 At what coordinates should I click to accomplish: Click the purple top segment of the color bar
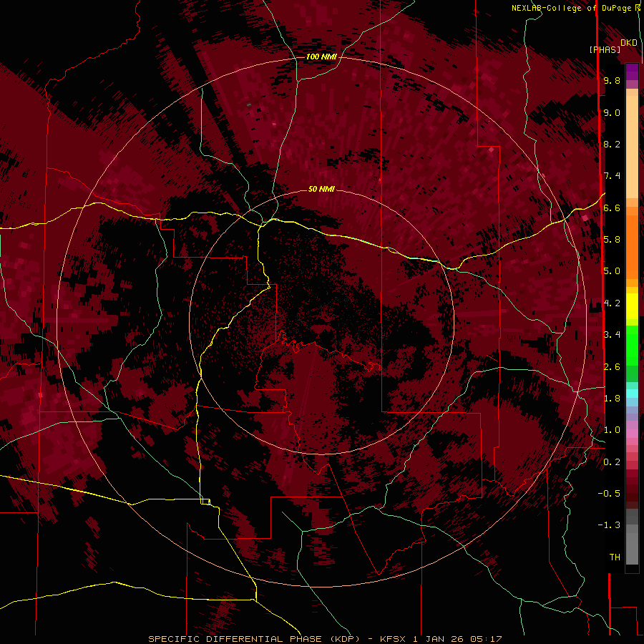632,72
